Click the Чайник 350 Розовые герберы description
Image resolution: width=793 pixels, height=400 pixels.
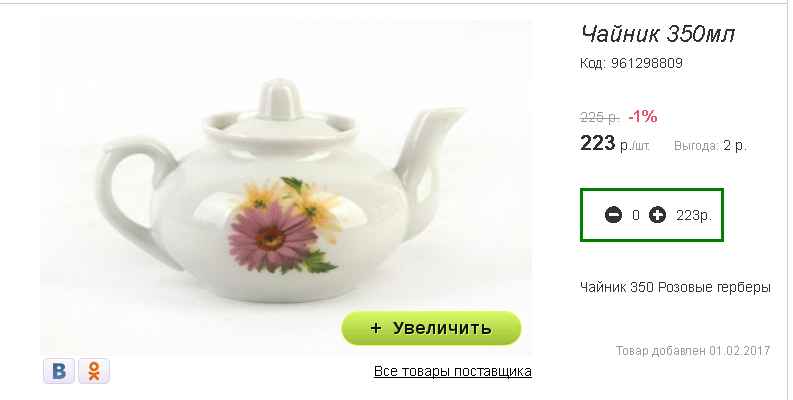tap(675, 288)
